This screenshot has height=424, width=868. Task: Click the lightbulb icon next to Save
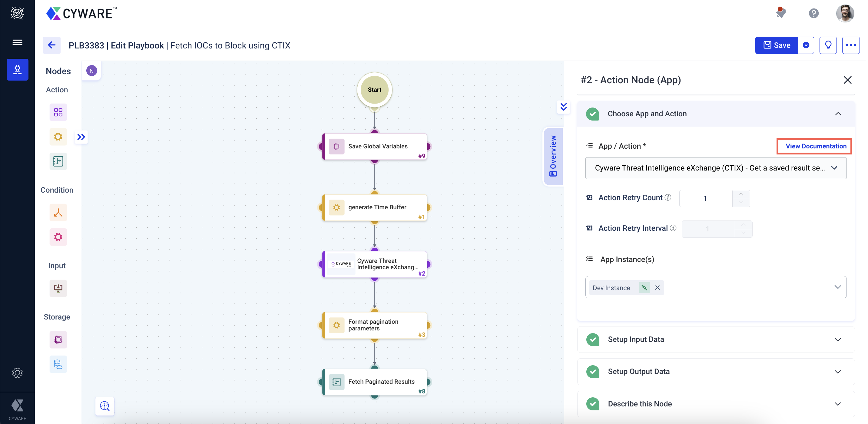(828, 45)
